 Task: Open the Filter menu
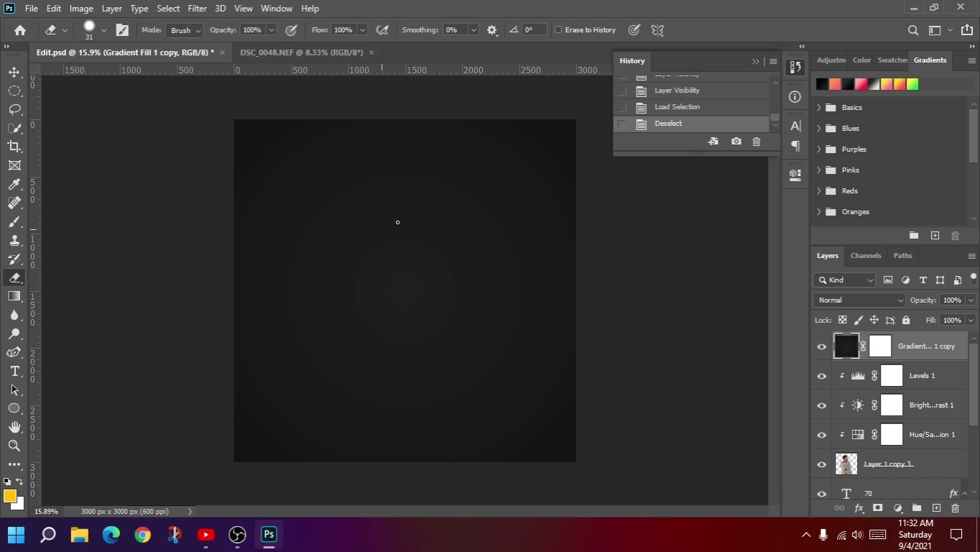coord(197,9)
